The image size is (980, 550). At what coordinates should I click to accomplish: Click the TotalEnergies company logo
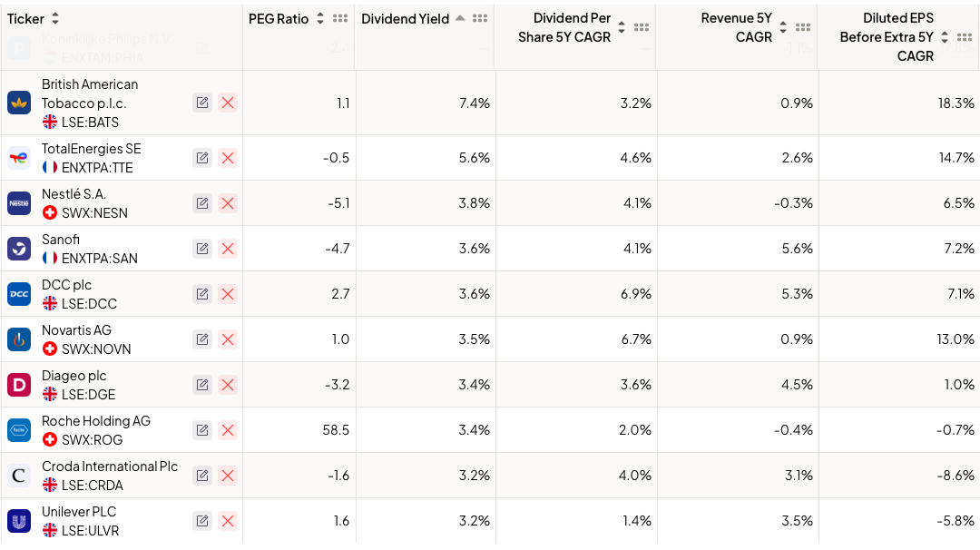click(19, 157)
